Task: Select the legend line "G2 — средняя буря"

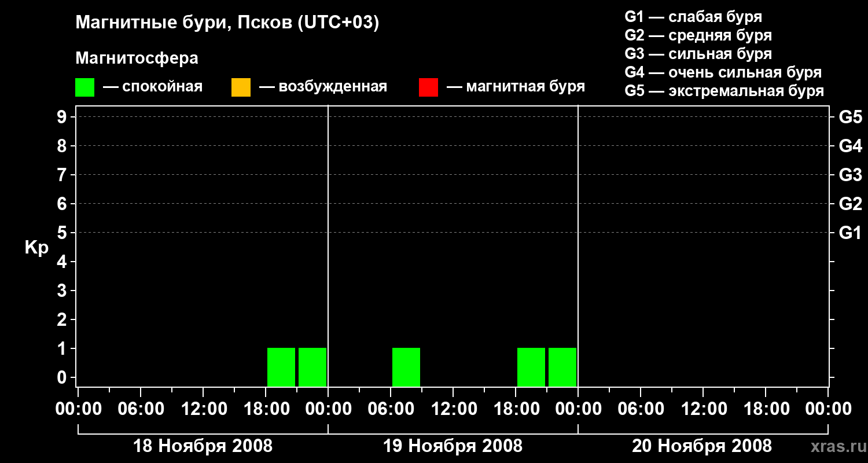Action: (698, 35)
